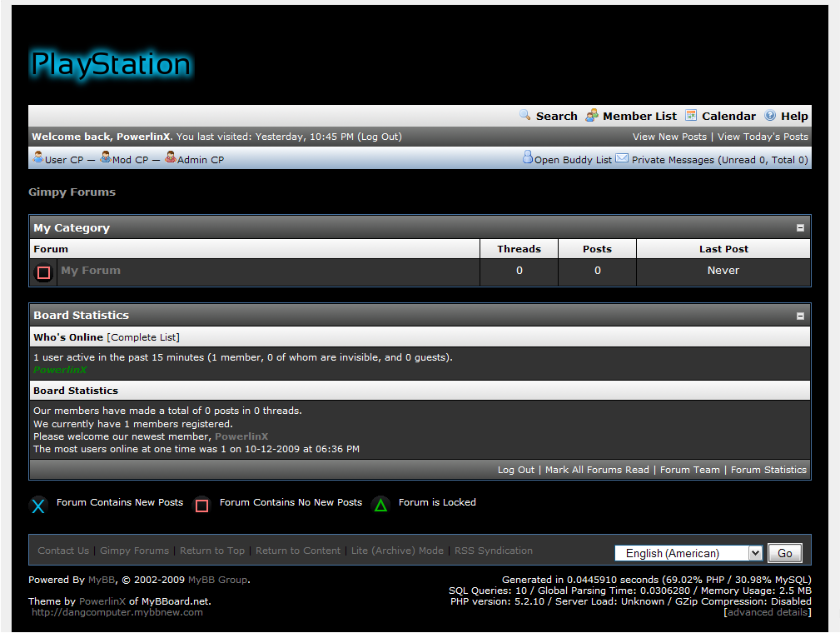Screen dimensions: 840x633
Task: Collapse the My Category section
Action: [x=800, y=228]
